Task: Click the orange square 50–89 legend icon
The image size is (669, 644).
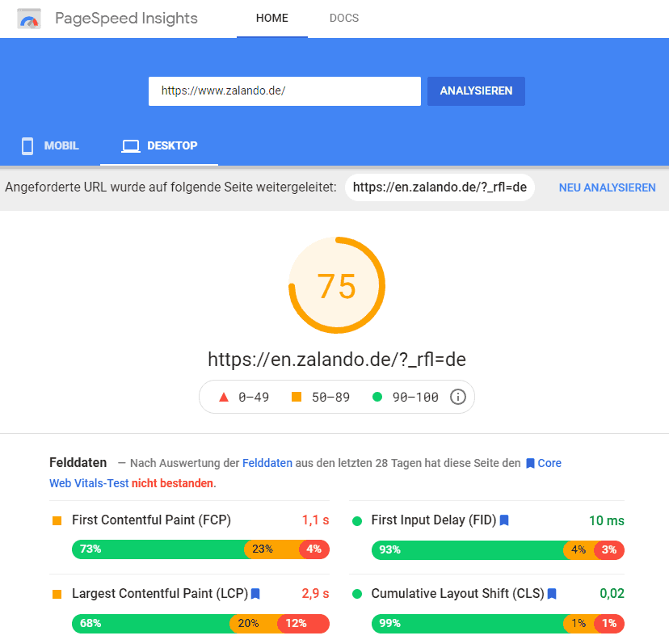Action: tap(297, 397)
